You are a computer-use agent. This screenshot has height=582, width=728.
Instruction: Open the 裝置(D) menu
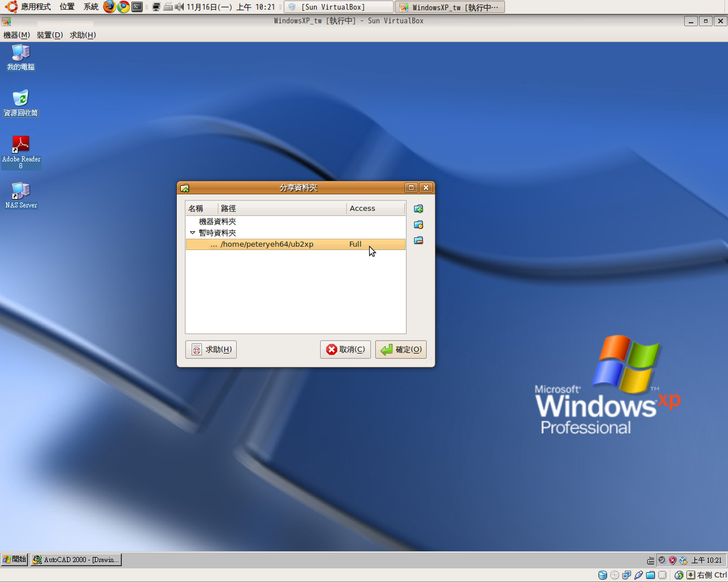pyautogui.click(x=50, y=35)
